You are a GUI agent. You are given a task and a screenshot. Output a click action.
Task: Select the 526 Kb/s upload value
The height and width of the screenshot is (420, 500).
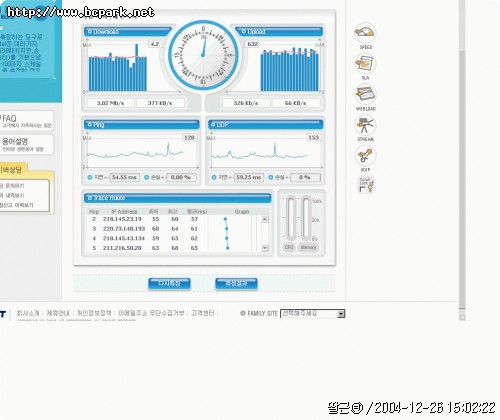coord(246,103)
